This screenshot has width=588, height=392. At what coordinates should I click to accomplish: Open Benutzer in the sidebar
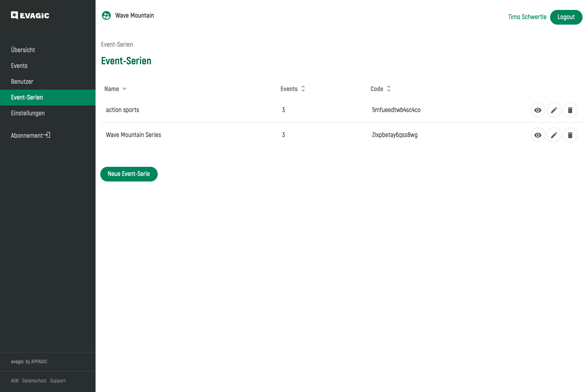(x=22, y=82)
